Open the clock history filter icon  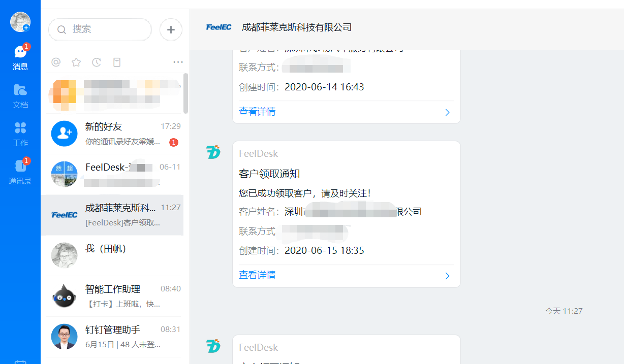pos(97,62)
